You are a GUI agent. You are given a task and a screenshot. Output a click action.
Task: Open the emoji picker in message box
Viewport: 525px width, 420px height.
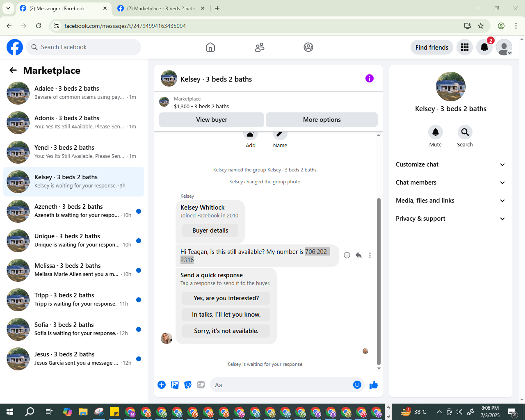tap(357, 385)
